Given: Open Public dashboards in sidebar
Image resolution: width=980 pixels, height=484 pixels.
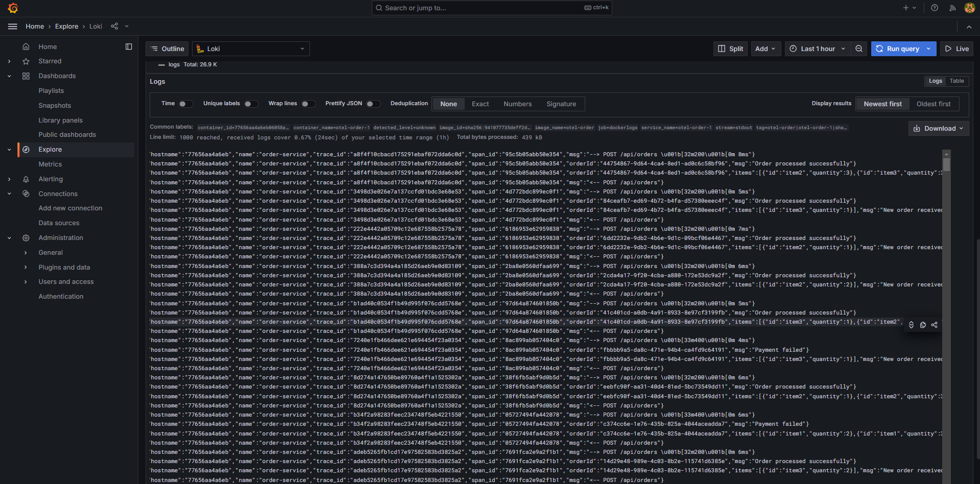Looking at the screenshot, I should coord(67,135).
